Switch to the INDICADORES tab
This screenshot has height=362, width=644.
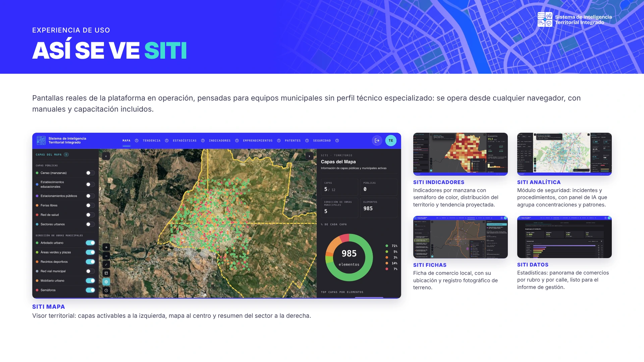tap(220, 141)
